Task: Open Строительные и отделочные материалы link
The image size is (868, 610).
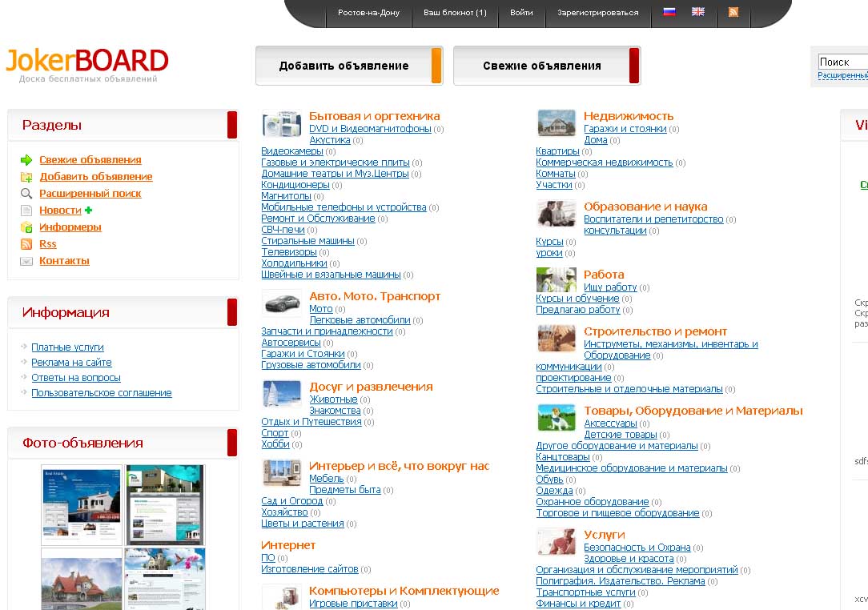Action: click(x=629, y=389)
